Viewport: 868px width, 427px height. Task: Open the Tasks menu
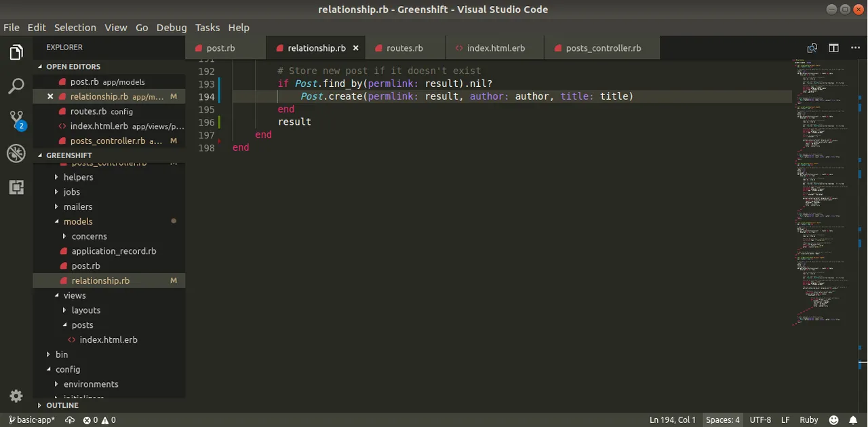(208, 27)
